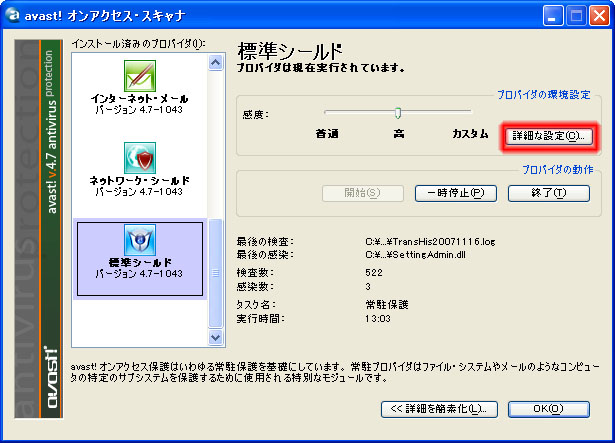Minimize the avast! scanner window
Viewport: 615px width, 443px height.
click(553, 16)
